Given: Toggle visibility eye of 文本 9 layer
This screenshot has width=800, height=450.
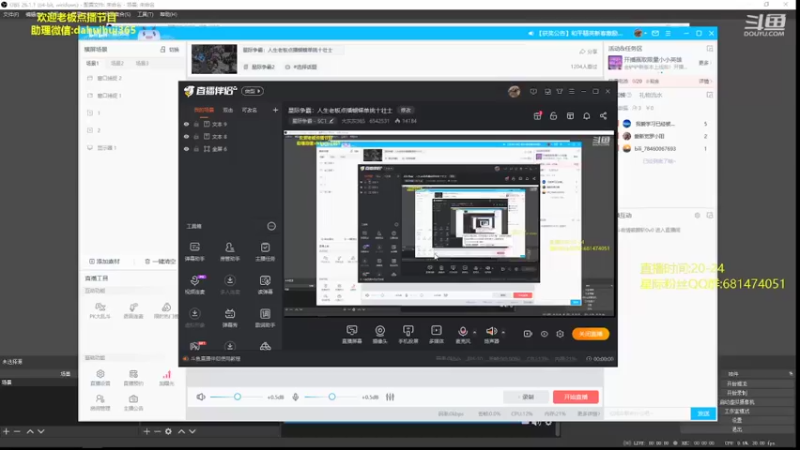Looking at the screenshot, I should [186, 124].
